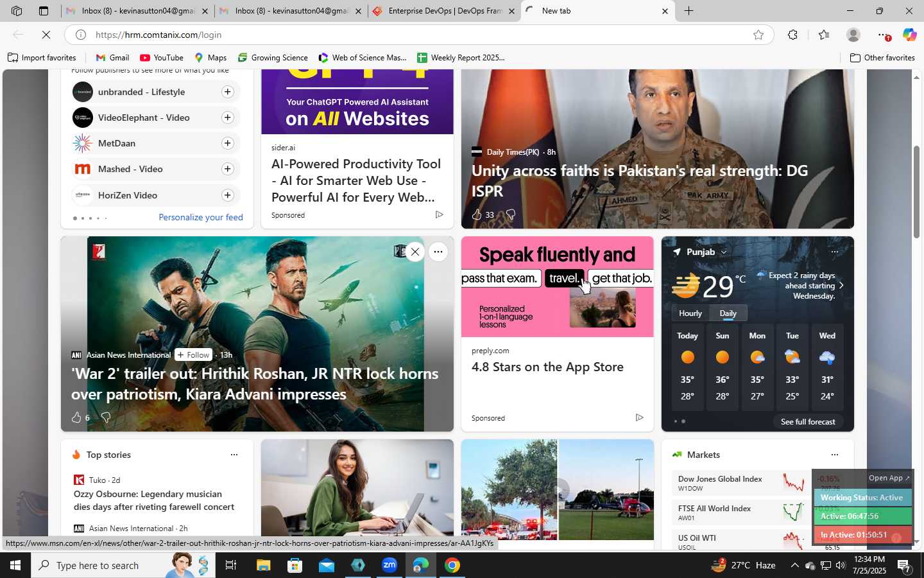This screenshot has width=924, height=578.
Task: Open Gmail bookmark
Action: point(112,58)
